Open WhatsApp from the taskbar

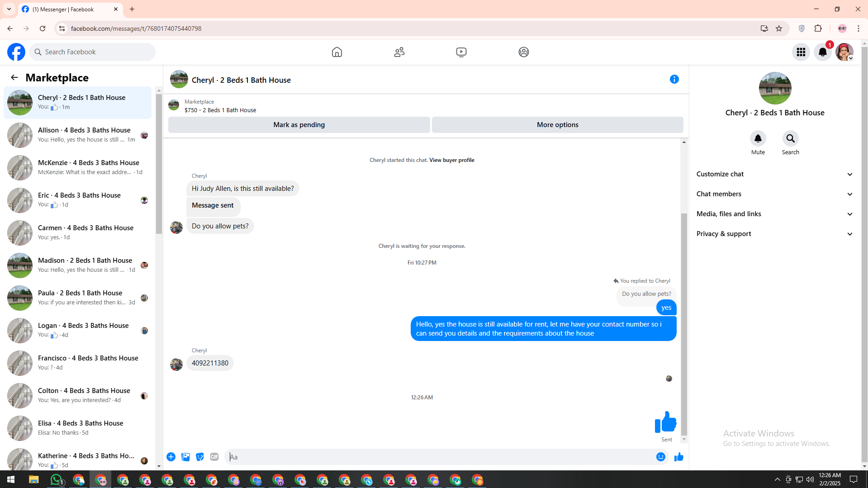pyautogui.click(x=57, y=479)
